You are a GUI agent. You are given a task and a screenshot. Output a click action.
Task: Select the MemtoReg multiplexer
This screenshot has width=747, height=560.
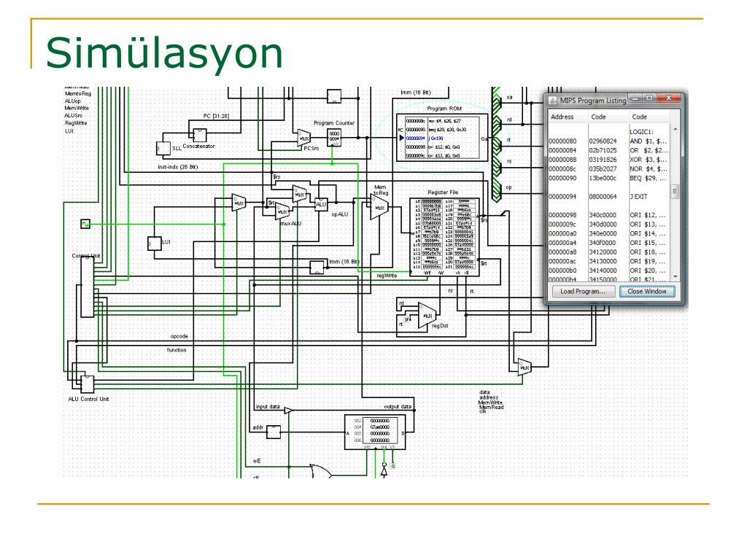tap(379, 207)
